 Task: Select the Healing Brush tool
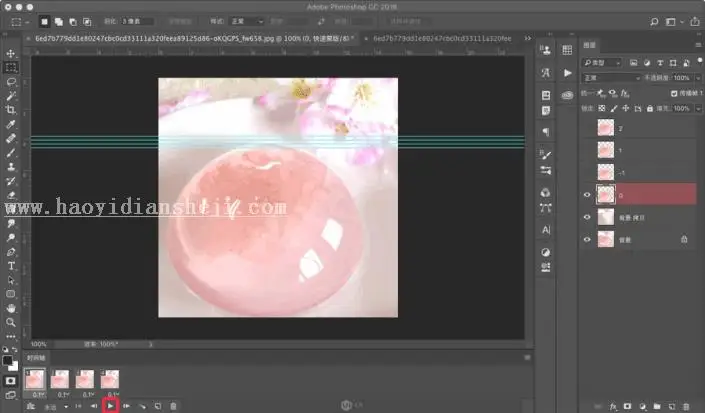point(11,138)
